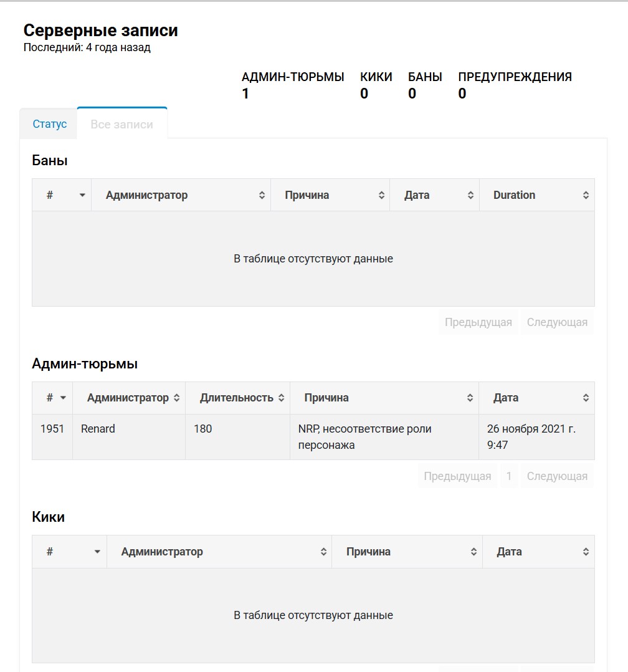The width and height of the screenshot is (628, 672).
Task: Click the Renard jail record row
Action: 313,437
